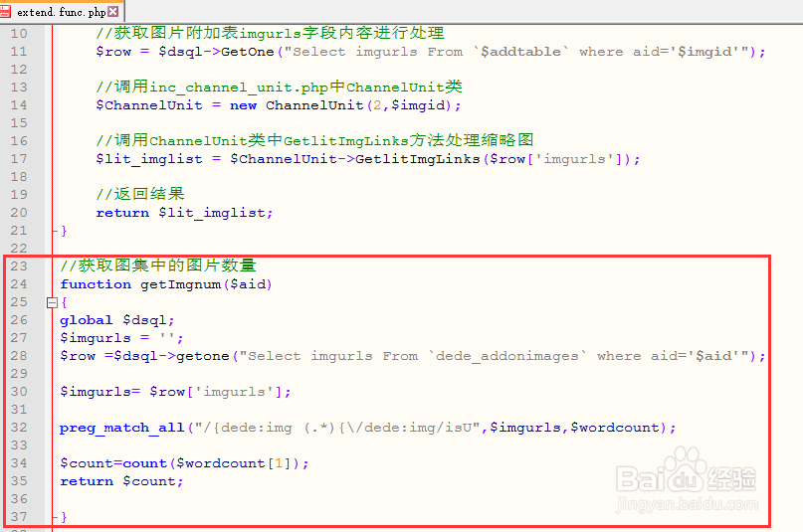Click the 'global' keyword on line 26
The image size is (803, 532).
[86, 320]
